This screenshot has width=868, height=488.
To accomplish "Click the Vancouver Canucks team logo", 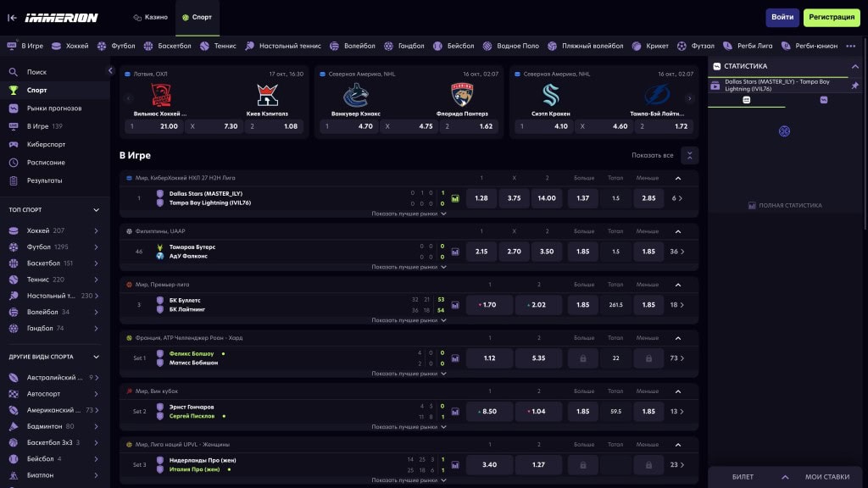I will 355,95.
